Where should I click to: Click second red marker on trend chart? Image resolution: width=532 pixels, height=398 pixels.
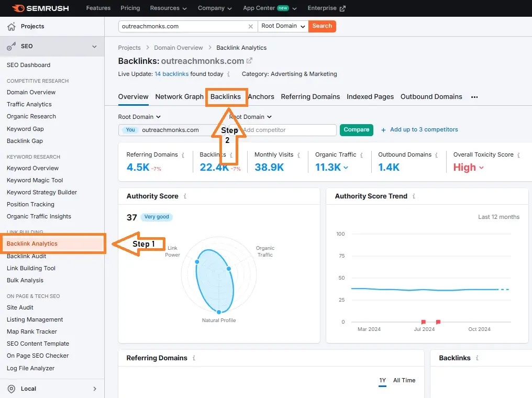pos(438,322)
